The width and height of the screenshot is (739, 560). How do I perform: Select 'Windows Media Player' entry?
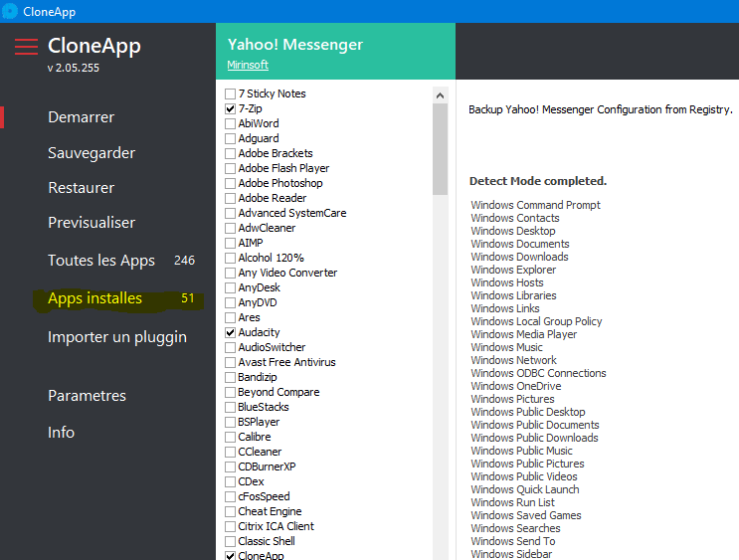point(523,334)
